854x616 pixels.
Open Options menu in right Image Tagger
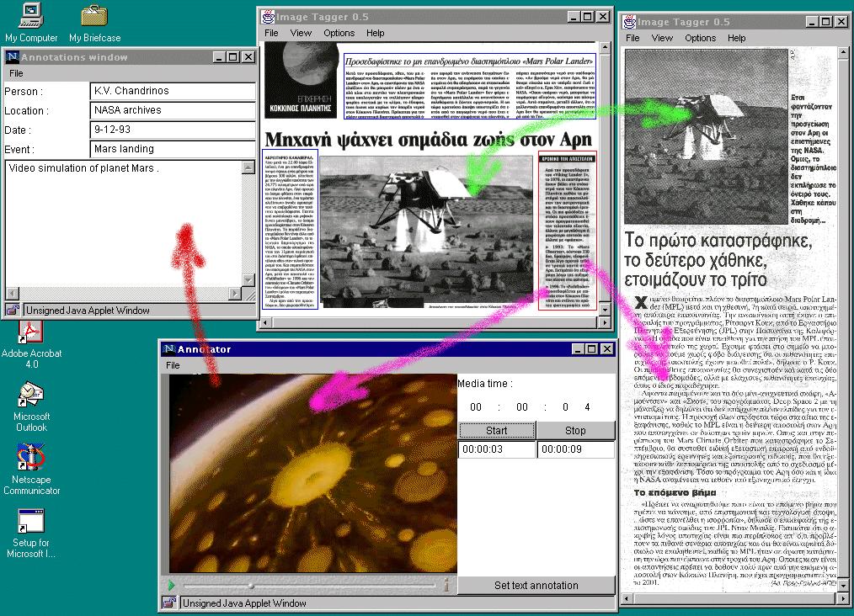pyautogui.click(x=701, y=38)
